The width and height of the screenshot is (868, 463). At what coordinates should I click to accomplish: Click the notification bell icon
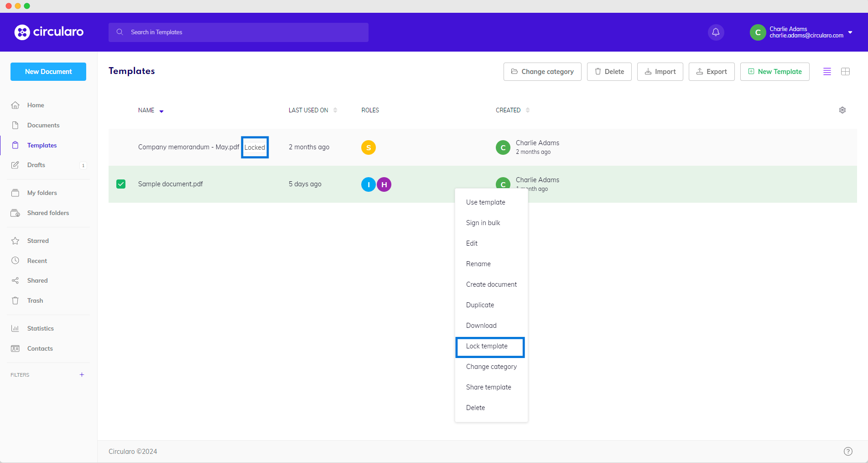coord(716,32)
